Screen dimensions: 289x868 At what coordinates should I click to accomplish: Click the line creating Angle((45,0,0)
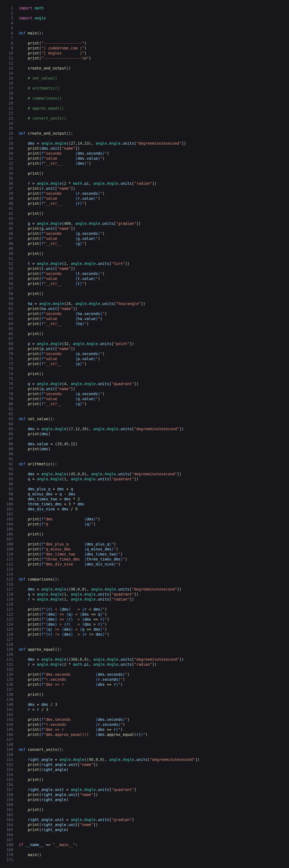[x=105, y=474]
